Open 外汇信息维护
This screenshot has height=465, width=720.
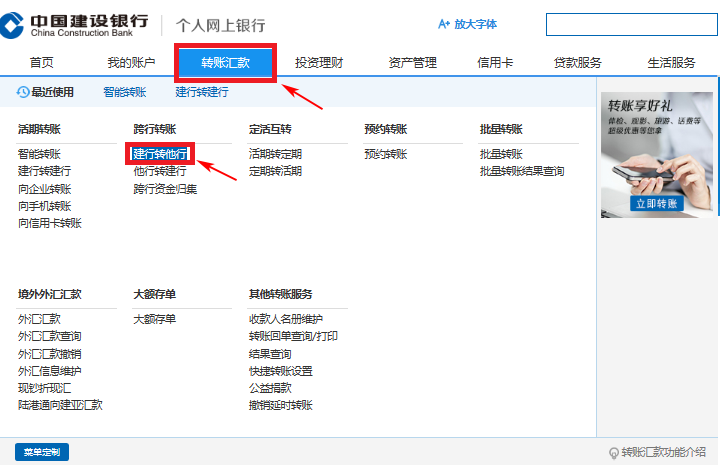(50, 371)
